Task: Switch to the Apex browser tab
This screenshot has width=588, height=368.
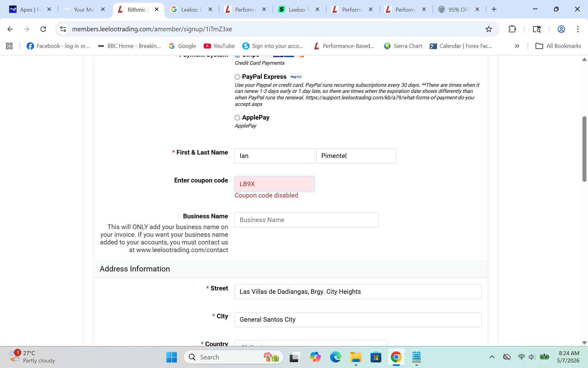Action: click(x=26, y=10)
